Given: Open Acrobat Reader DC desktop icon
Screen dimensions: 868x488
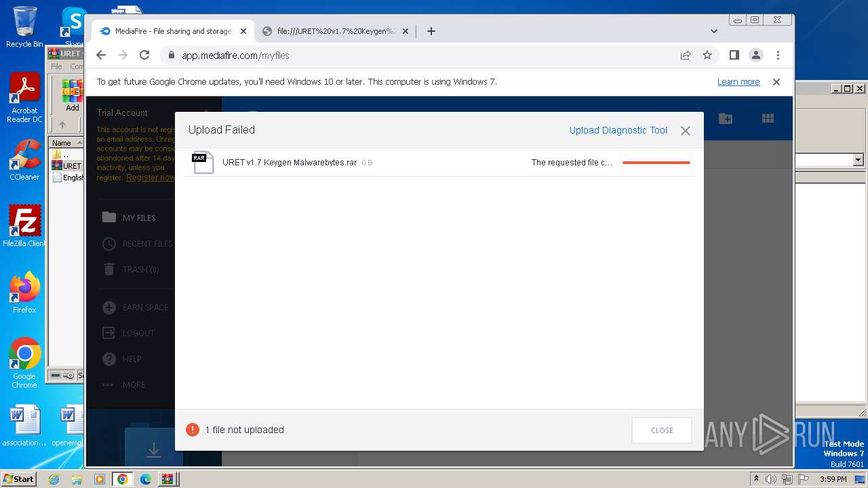Looking at the screenshot, I should click(24, 98).
